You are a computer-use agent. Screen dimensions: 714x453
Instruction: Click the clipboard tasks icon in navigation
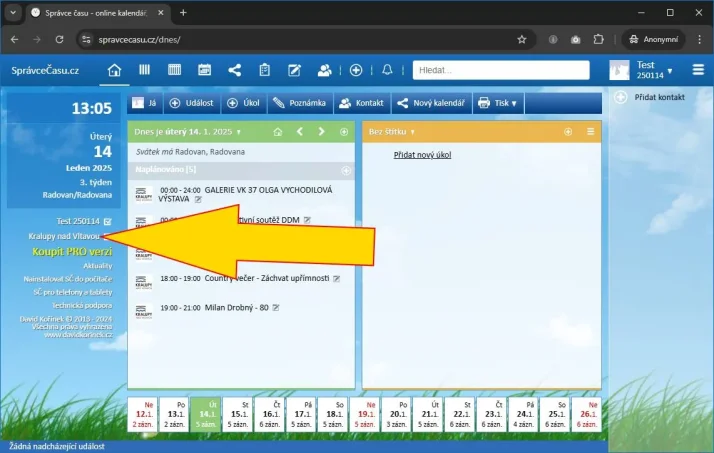(265, 70)
